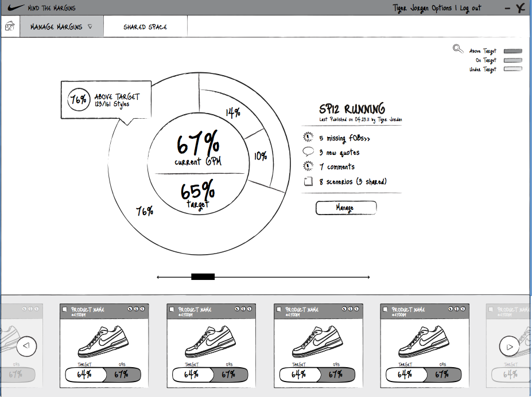Image resolution: width=532 pixels, height=397 pixels.
Task: Click the On Target legend swatch
Action: coord(512,60)
